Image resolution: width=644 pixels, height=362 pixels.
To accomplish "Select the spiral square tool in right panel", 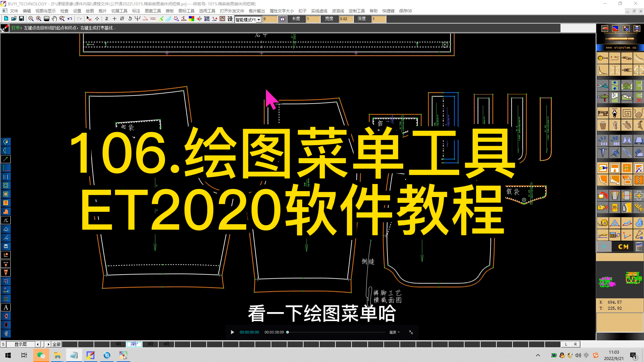I will 627,113.
